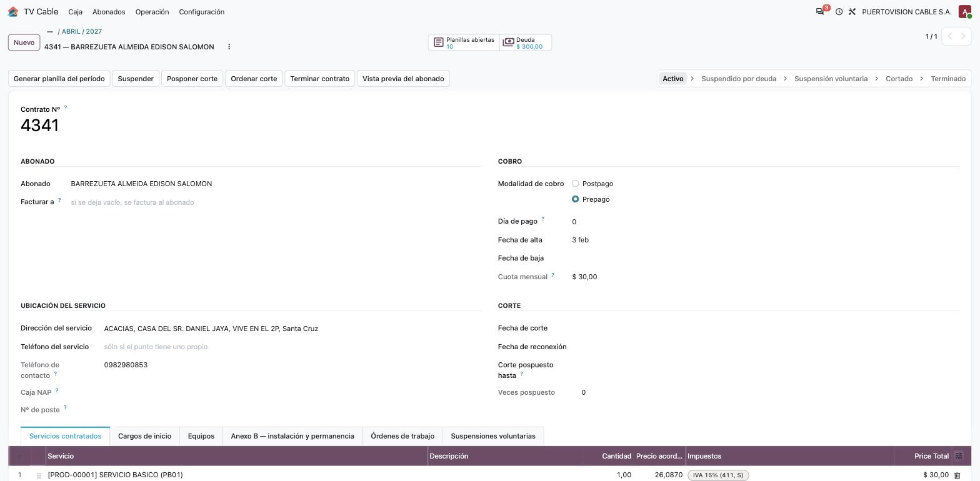Select the Postpago radio option
Viewport: 980px width, 481px height.
tap(575, 184)
